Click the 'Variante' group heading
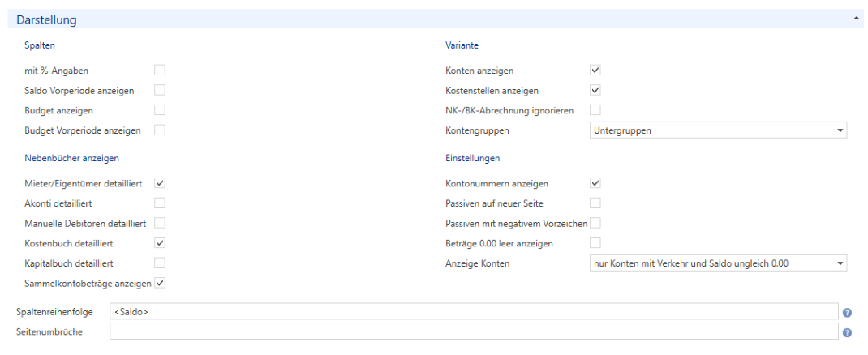Viewport: 868px width, 355px height. click(462, 45)
